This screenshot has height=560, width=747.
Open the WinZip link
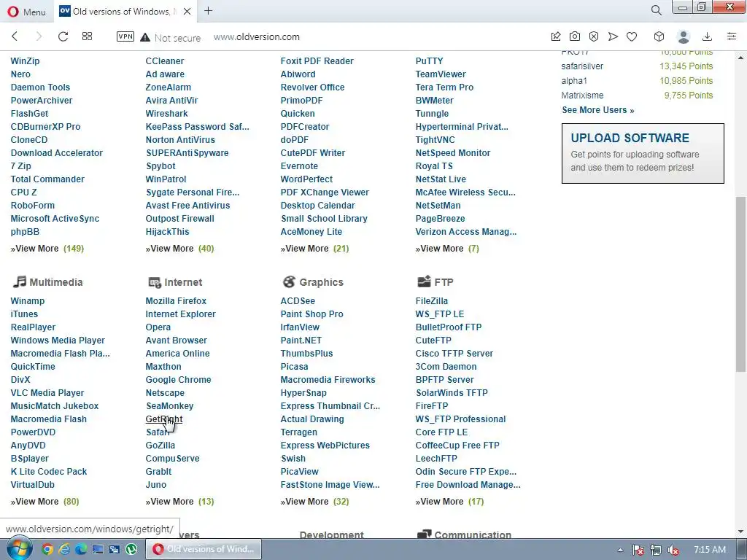(x=26, y=61)
